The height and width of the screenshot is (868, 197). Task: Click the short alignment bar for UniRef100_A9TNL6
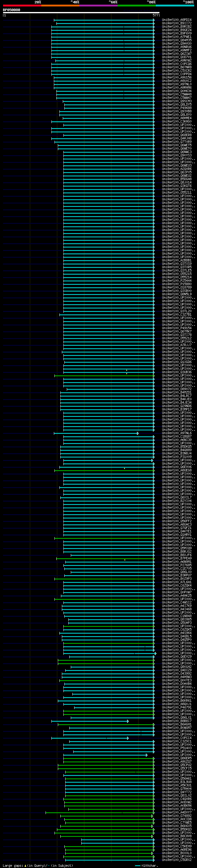(x=96, y=433)
